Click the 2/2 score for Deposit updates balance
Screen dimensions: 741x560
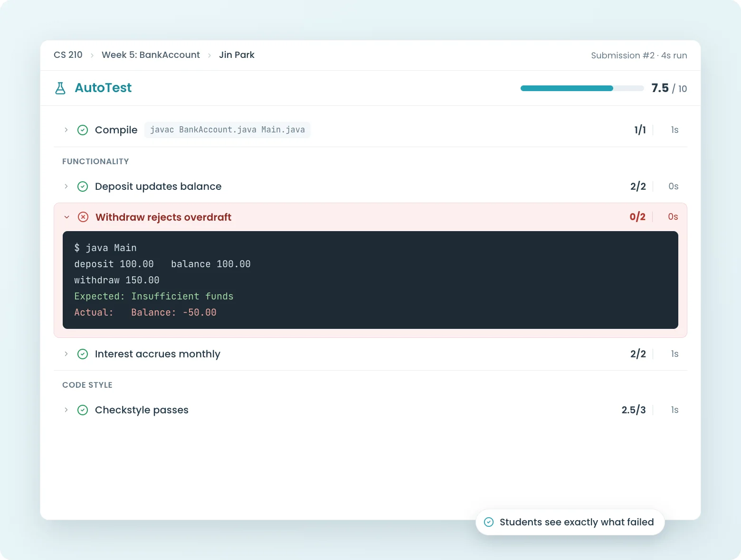638,187
